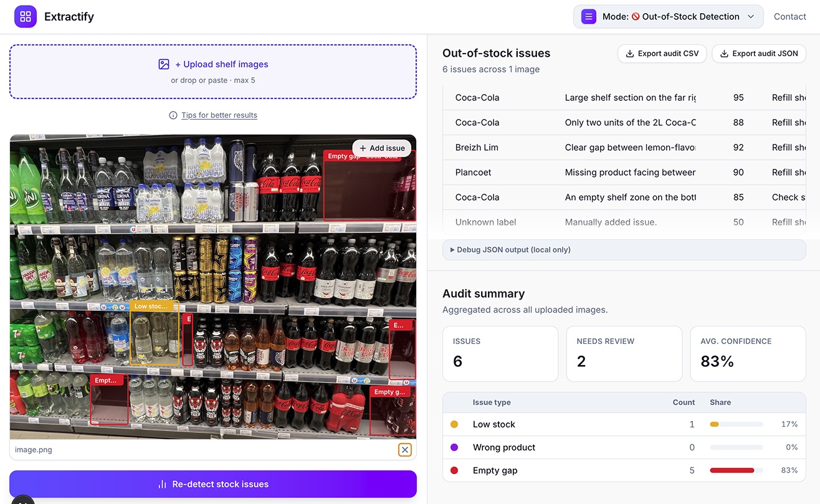Image resolution: width=820 pixels, height=504 pixels.
Task: Click the Extractify brand name
Action: (x=69, y=17)
